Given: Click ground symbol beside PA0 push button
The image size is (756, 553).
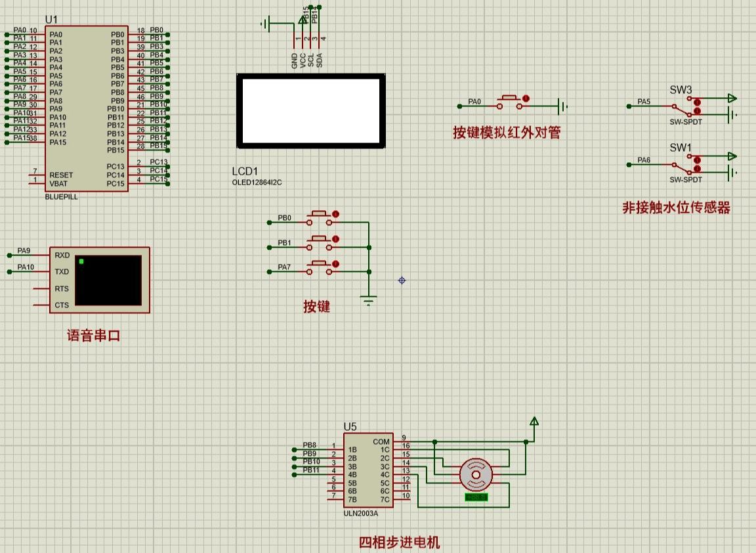Looking at the screenshot, I should [x=562, y=106].
